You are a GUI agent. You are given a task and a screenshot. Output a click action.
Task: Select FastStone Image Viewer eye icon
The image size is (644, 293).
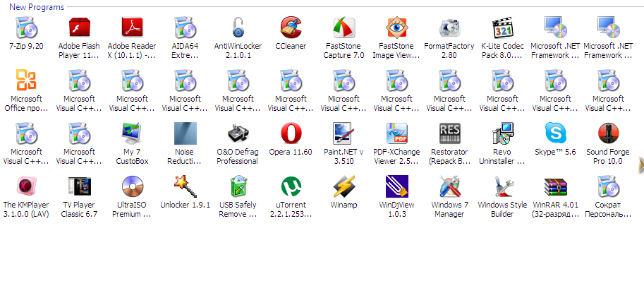(x=396, y=28)
